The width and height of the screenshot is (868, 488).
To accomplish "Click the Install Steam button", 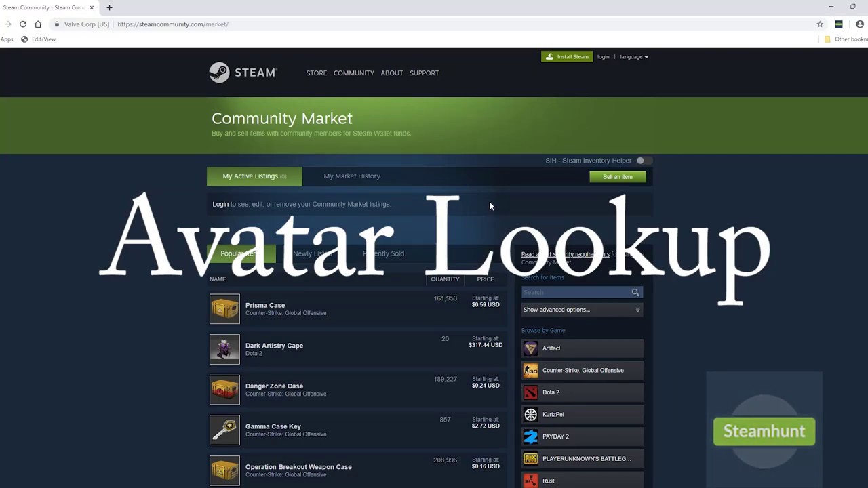I will click(567, 57).
